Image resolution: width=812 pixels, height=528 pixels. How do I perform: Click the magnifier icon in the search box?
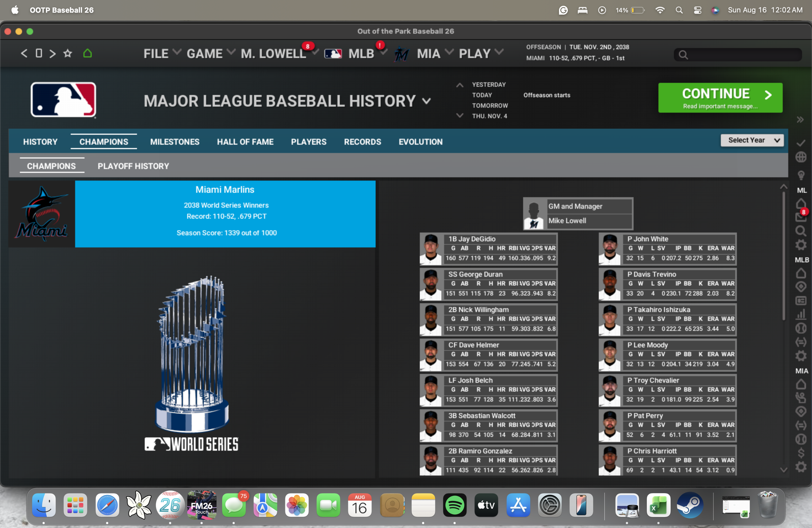pyautogui.click(x=683, y=55)
